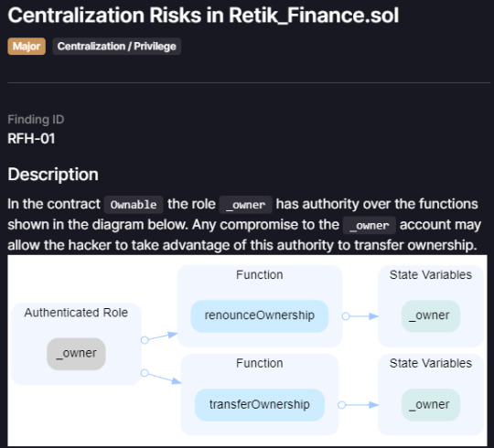This screenshot has width=494, height=448.
Task: Select the Centralization / Privilege tag
Action: click(x=116, y=47)
